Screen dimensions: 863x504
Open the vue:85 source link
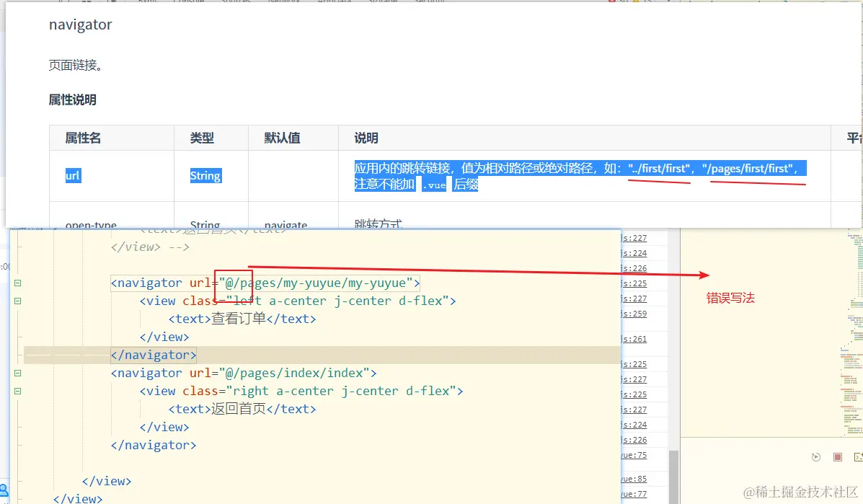click(x=634, y=479)
